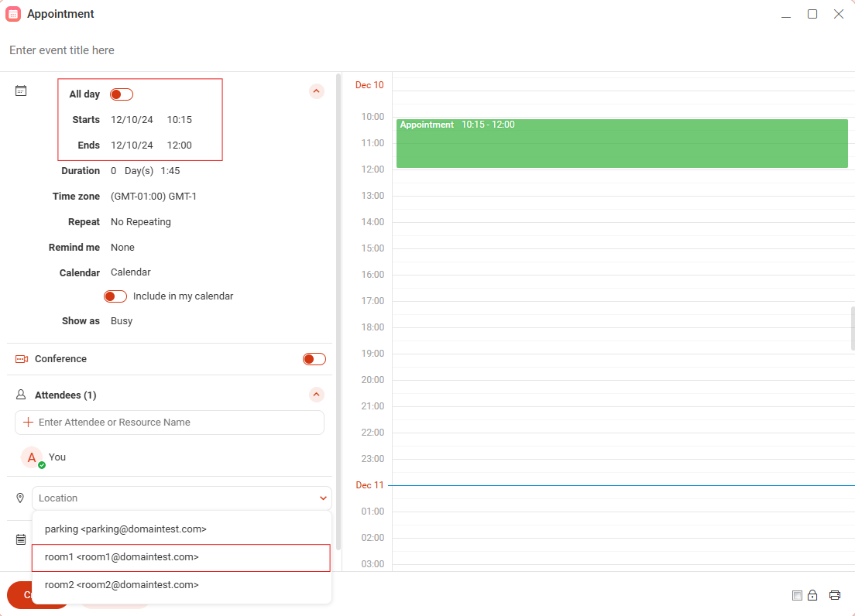The width and height of the screenshot is (855, 616).
Task: Click the location pin icon
Action: [19, 498]
